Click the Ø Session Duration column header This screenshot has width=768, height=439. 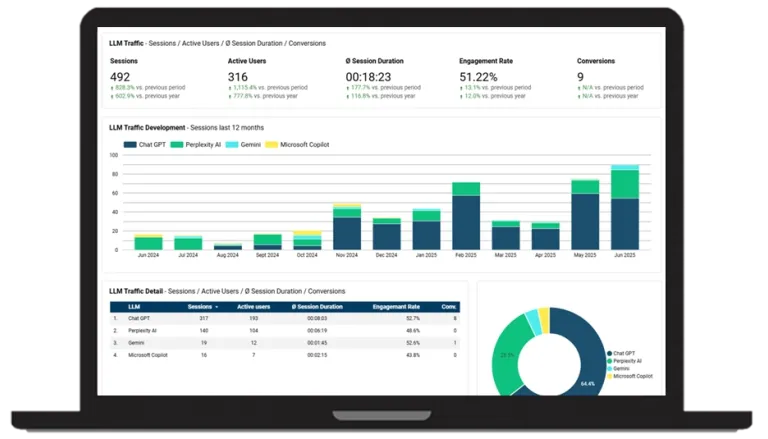(x=316, y=306)
